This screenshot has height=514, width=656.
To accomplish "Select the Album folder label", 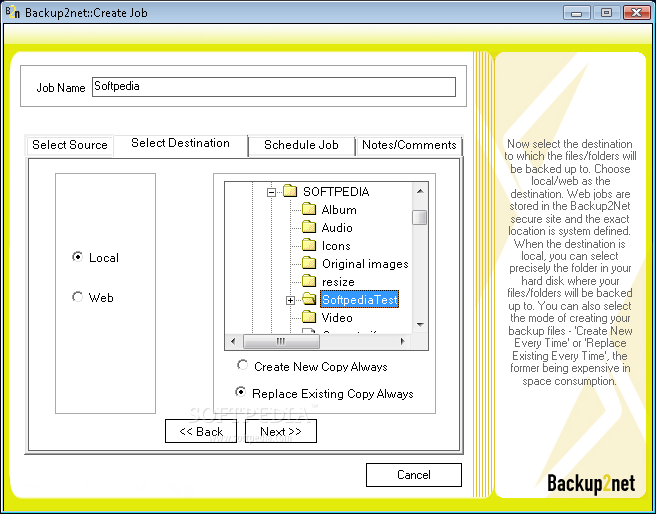I will [339, 210].
